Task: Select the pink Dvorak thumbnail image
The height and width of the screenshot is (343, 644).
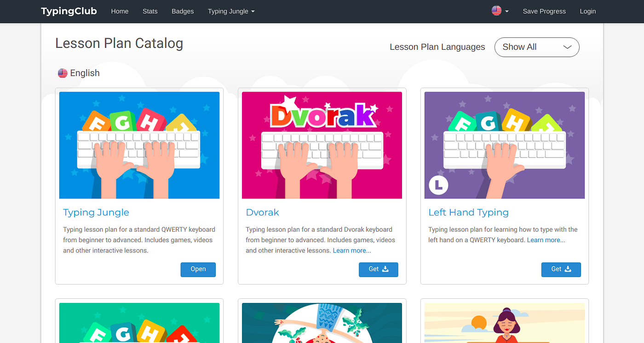Action: 322,145
